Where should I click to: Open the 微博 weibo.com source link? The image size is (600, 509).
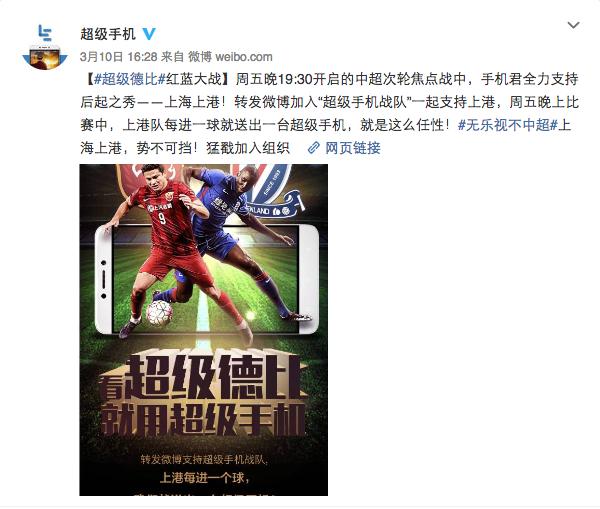230,57
